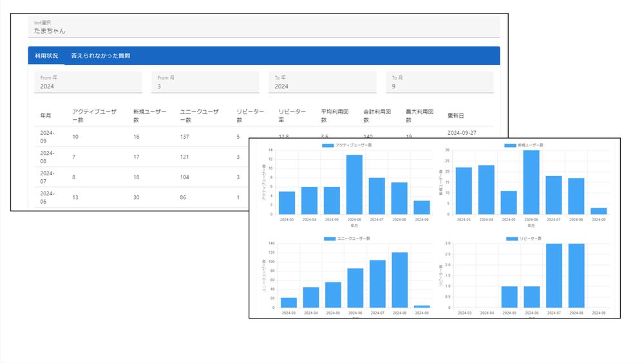Click the 2024-07 bar in repeater chart
The width and height of the screenshot is (644, 363).
click(x=554, y=275)
